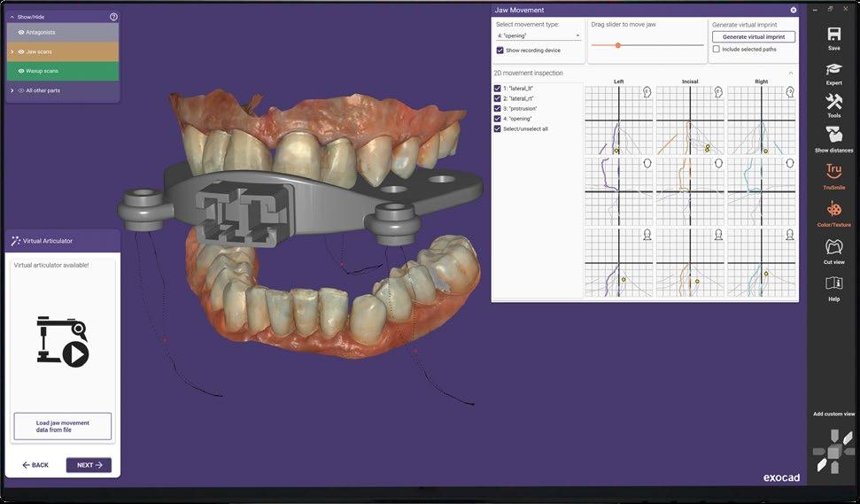
Task: Switch to Expert mode icon
Action: pyautogui.click(x=833, y=70)
